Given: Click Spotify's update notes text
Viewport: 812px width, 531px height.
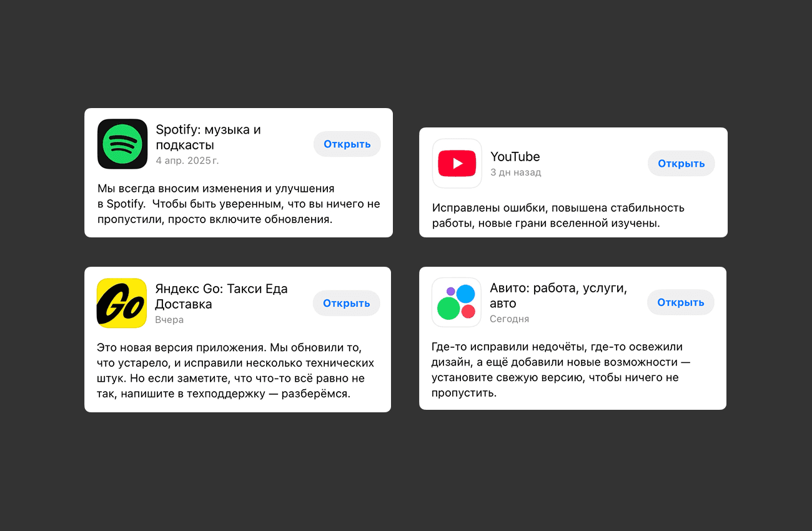Looking at the screenshot, I should point(239,204).
